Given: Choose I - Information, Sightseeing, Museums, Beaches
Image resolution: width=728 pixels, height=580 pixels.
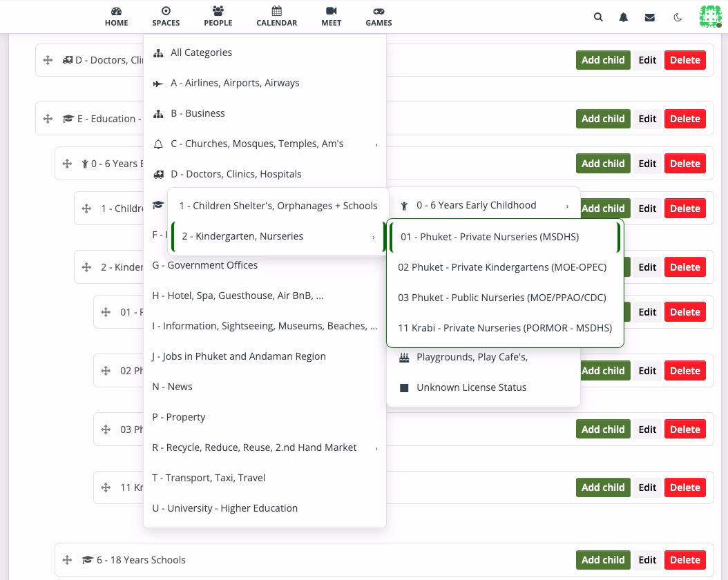Looking at the screenshot, I should [265, 326].
